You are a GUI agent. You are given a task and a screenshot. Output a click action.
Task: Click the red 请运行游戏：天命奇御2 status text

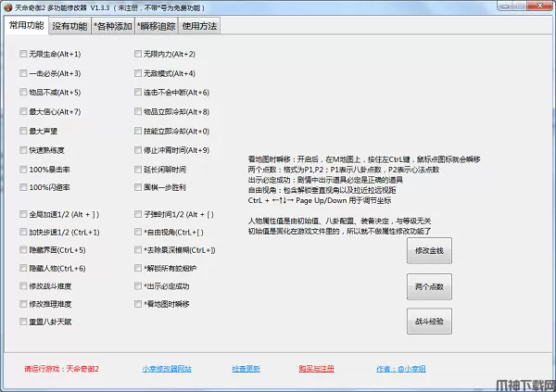(x=62, y=369)
